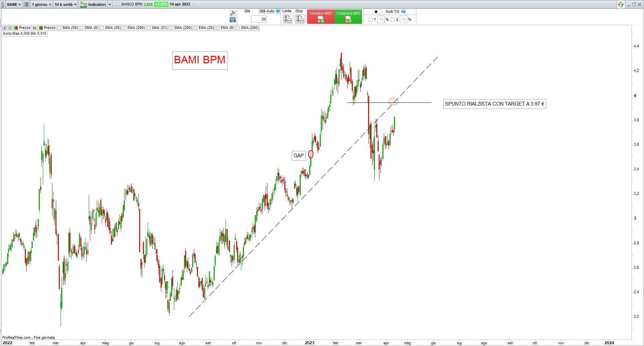The height and width of the screenshot is (346, 644).
Task: Select the Qtà Auto tab
Action: 267,11
